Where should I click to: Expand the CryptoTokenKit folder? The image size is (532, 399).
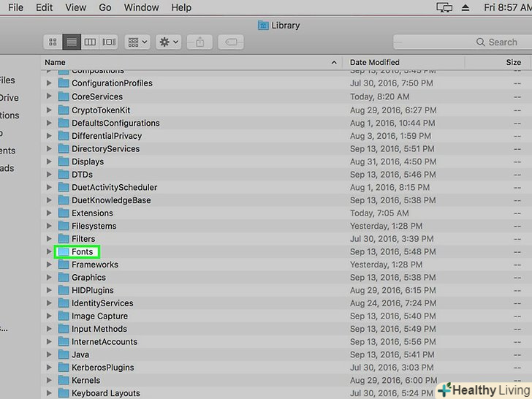coord(49,110)
